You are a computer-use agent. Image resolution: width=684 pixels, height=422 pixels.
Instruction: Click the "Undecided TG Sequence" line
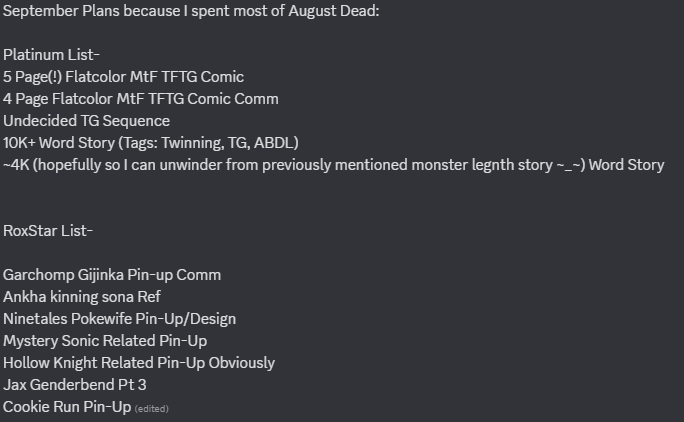point(86,121)
